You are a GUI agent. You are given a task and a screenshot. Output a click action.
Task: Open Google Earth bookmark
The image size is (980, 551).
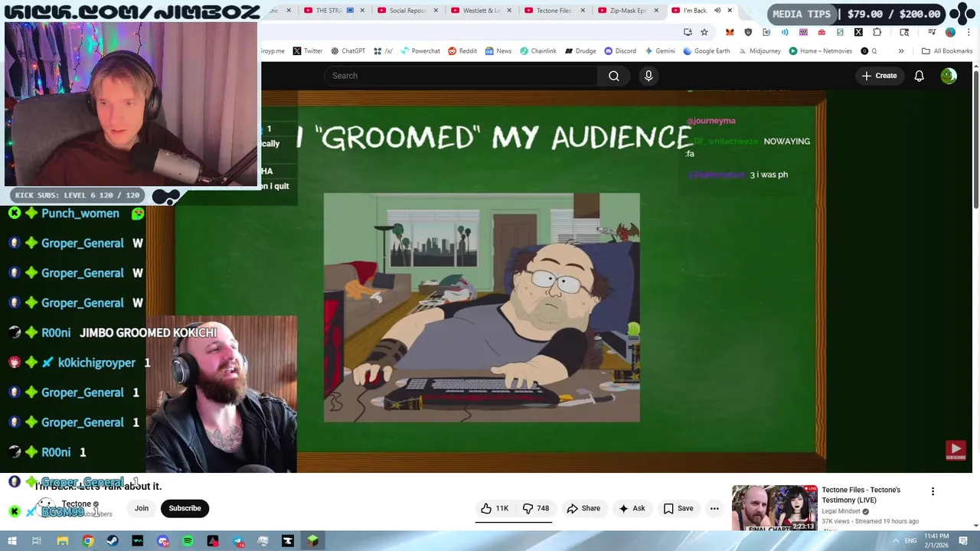coord(706,51)
